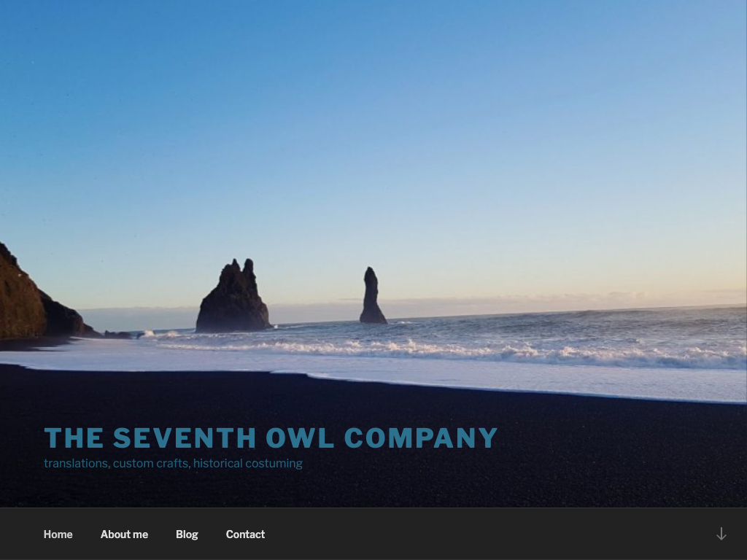The image size is (747, 560).
Task: Click the large twin-peaked rock in header image
Action: point(233,297)
